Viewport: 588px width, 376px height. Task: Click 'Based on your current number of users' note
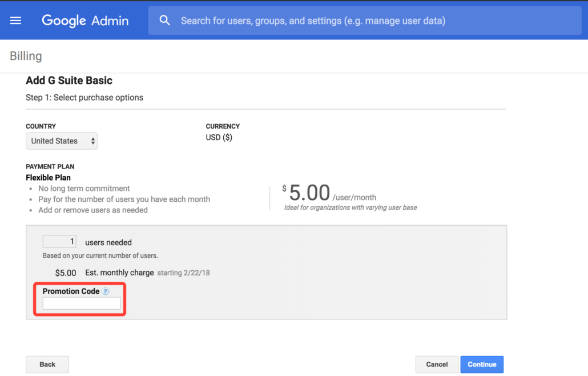(x=100, y=255)
